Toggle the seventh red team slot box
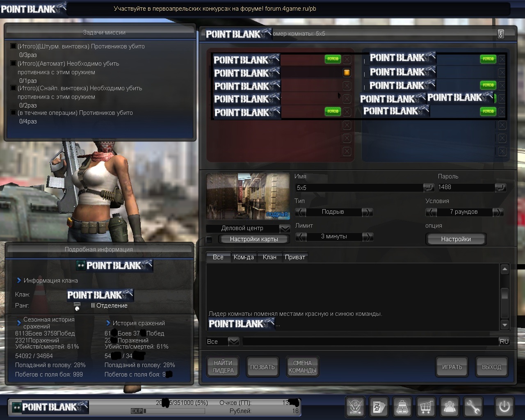 347,138
